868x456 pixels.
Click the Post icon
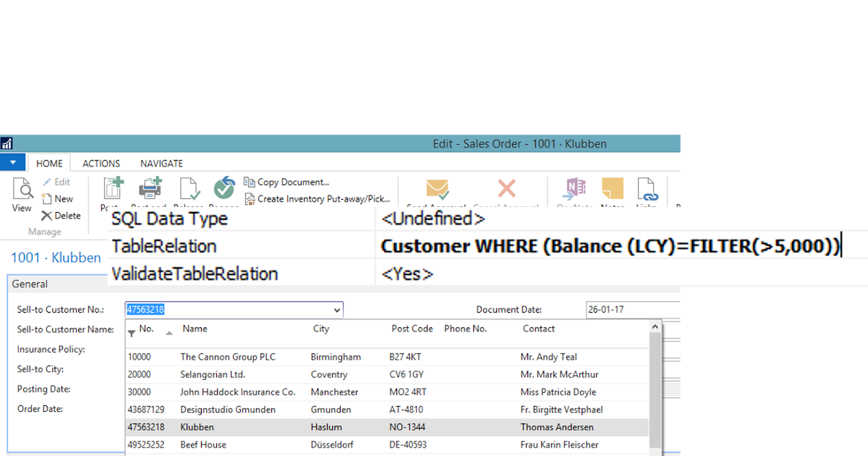113,190
